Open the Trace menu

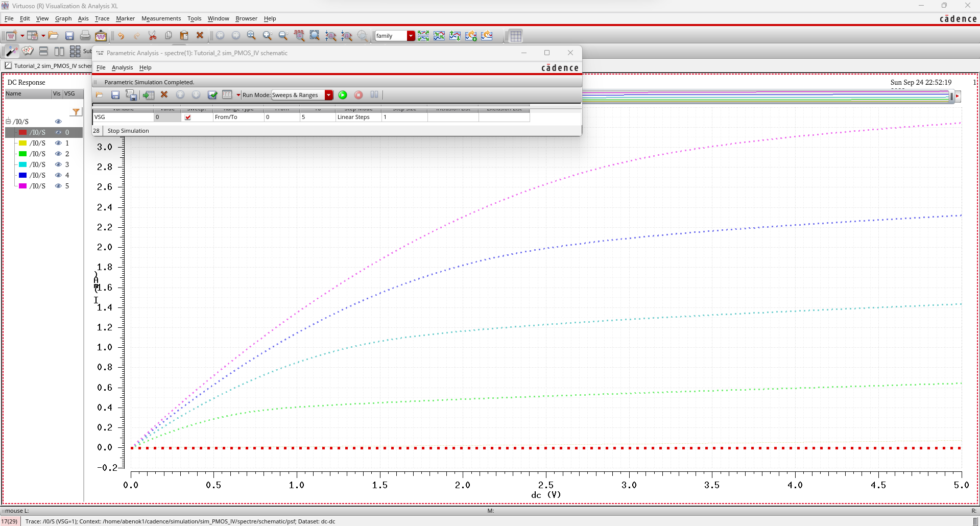[102, 18]
